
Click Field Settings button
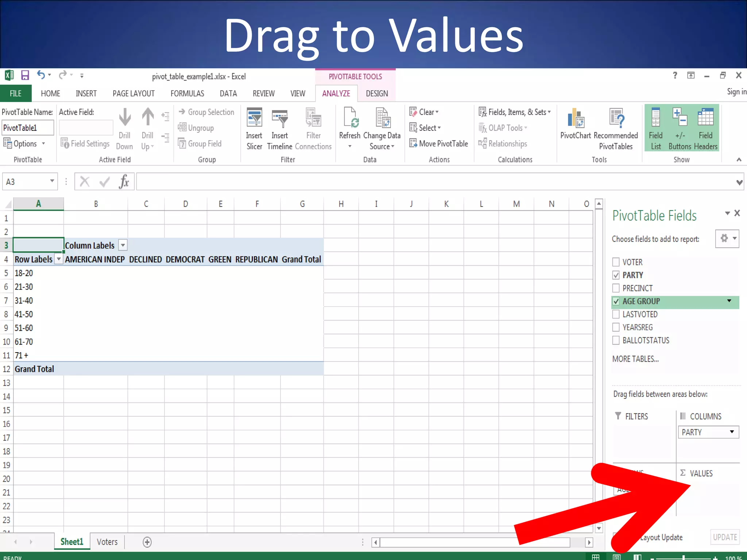(x=85, y=144)
